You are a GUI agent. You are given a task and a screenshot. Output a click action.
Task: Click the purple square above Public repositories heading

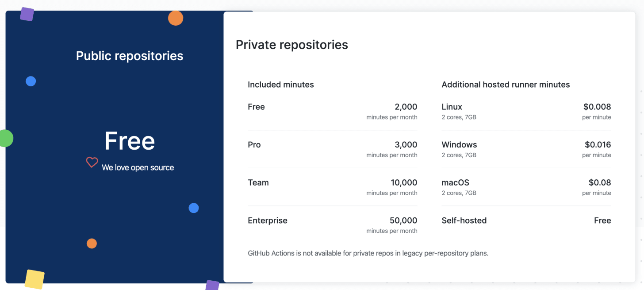click(x=27, y=14)
